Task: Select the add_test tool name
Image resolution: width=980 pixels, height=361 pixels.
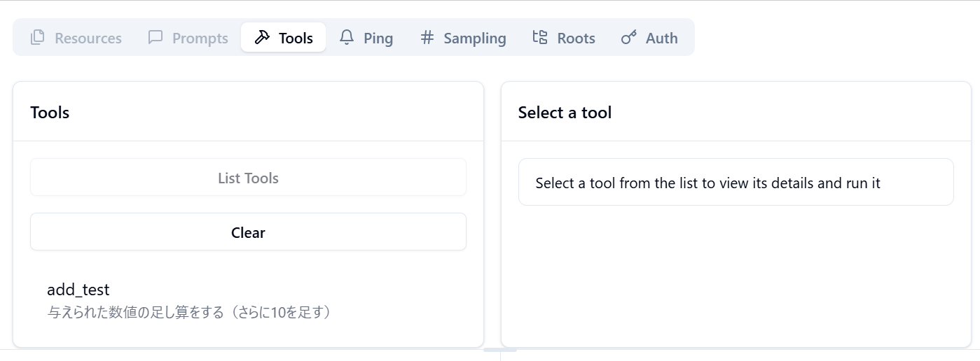Action: click(78, 290)
